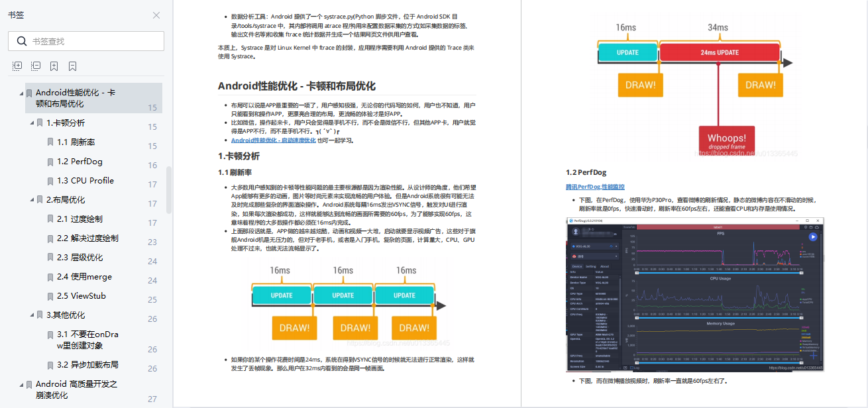Image resolution: width=868 pixels, height=408 pixels.
Task: Click the 1.1 刷新率 heading in the document
Action: point(235,173)
